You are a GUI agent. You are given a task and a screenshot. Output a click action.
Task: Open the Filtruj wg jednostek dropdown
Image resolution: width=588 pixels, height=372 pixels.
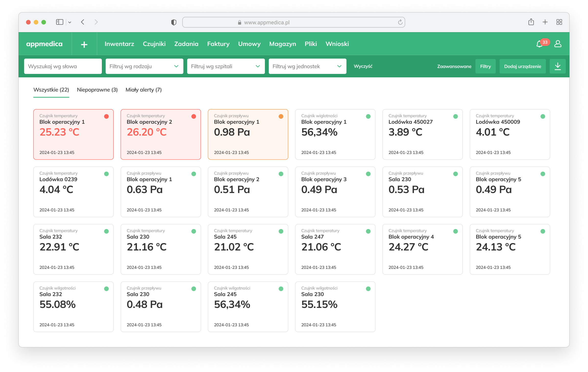[x=307, y=66]
